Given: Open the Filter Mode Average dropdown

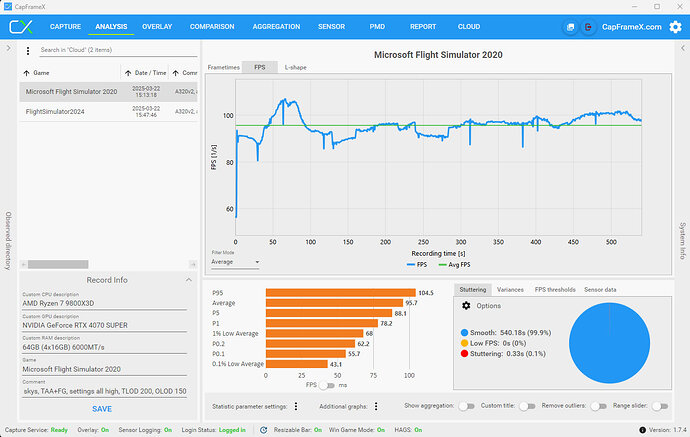Looking at the screenshot, I should (x=235, y=262).
